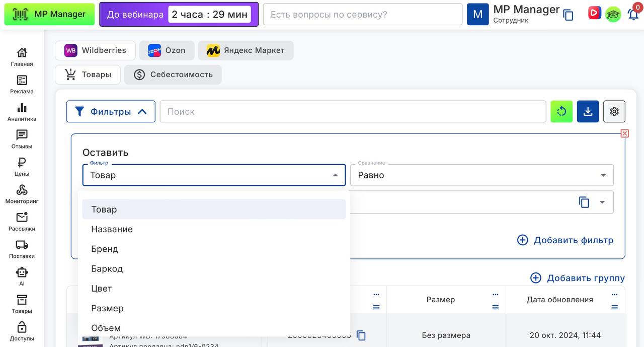
Task: Open the Реклама section in sidebar
Action: click(22, 84)
